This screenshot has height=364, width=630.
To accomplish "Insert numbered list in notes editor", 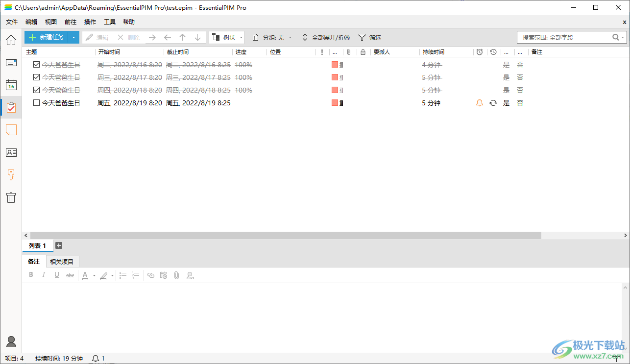I will point(136,275).
